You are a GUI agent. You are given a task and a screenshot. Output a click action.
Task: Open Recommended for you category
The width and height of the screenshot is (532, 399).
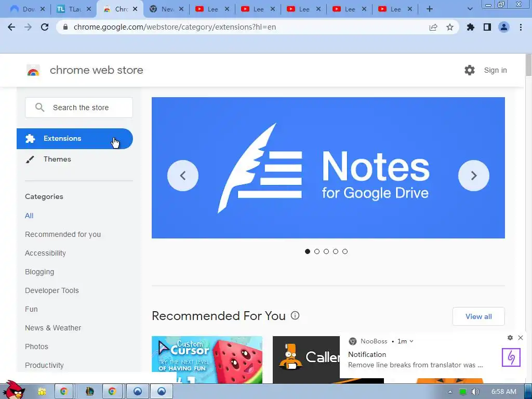click(63, 234)
